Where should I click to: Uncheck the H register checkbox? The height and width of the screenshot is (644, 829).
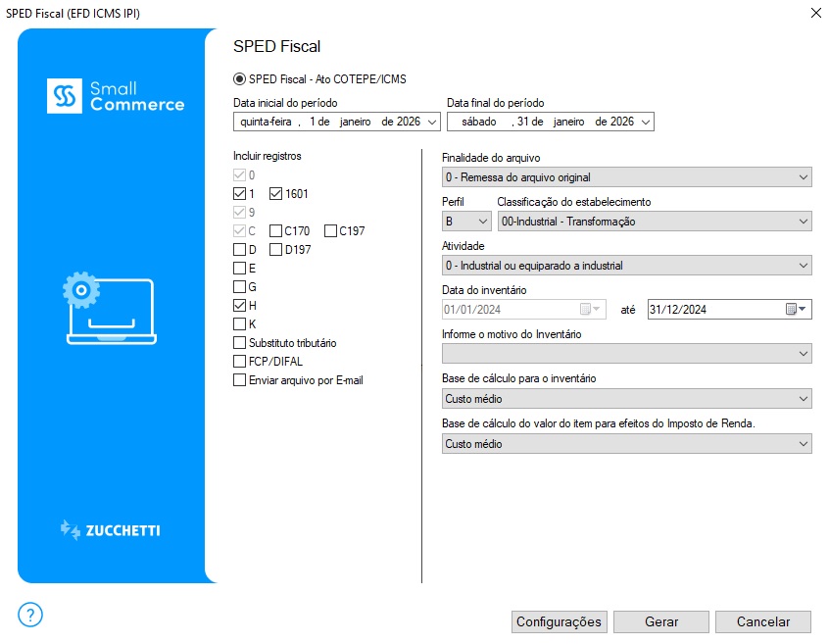point(239,306)
